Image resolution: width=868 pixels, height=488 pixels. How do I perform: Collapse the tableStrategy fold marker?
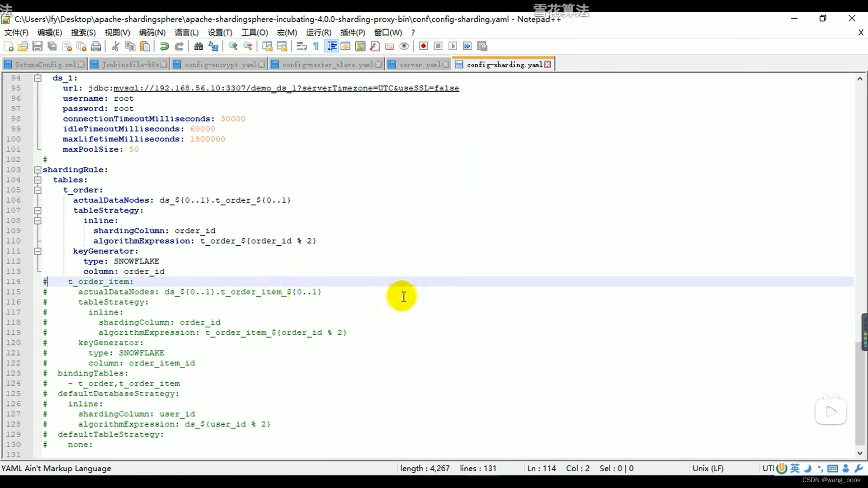pos(38,211)
